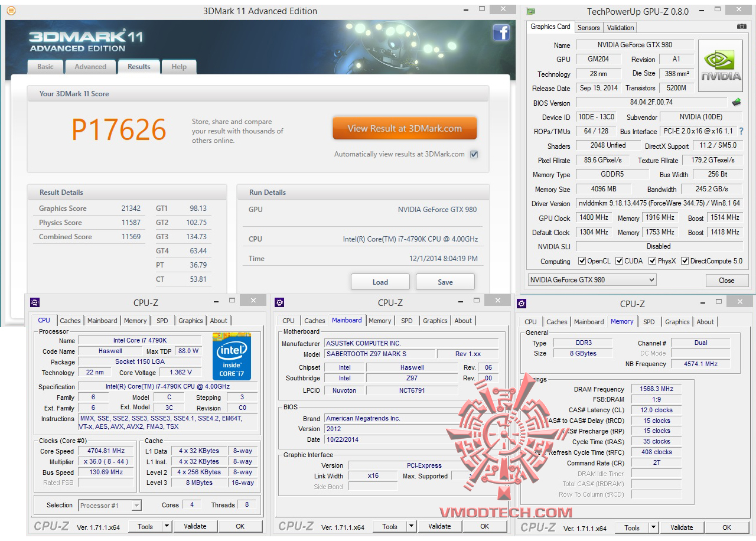
Task: Open the About tab in the CPU-Z Memory window
Action: click(x=705, y=322)
